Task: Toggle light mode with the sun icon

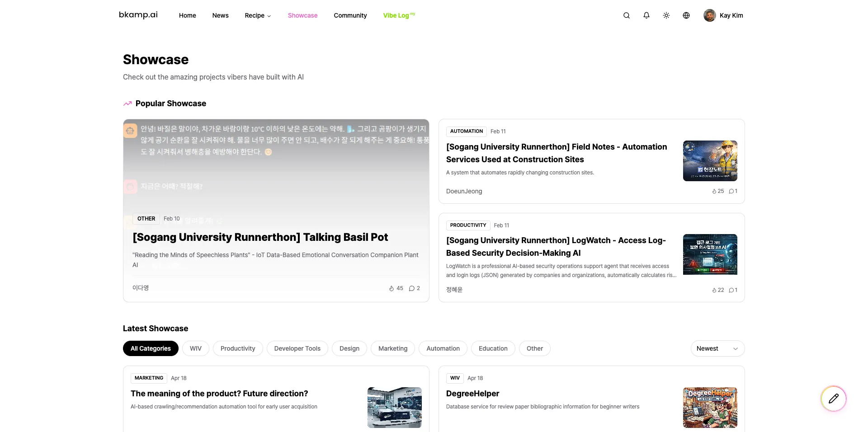Action: pos(666,15)
